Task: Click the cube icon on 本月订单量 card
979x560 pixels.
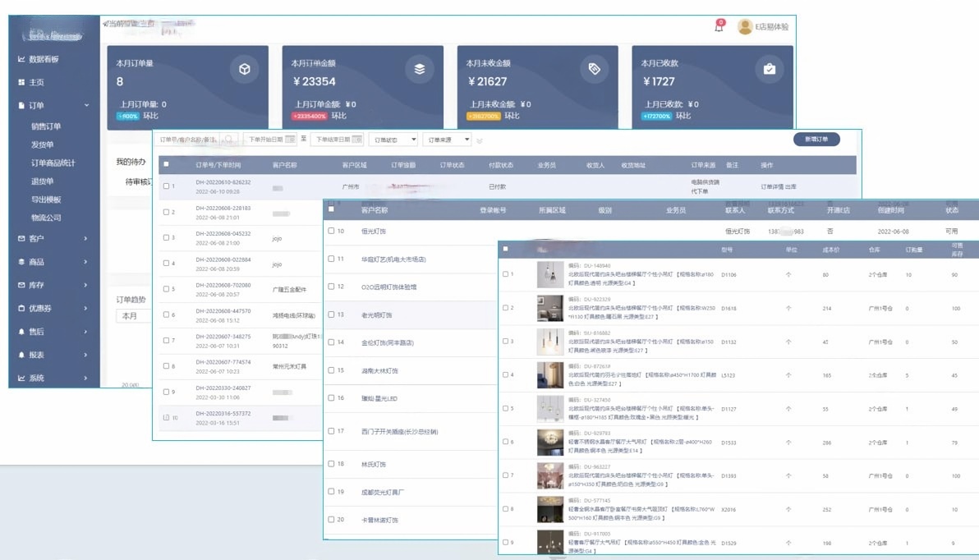Action: click(x=244, y=70)
